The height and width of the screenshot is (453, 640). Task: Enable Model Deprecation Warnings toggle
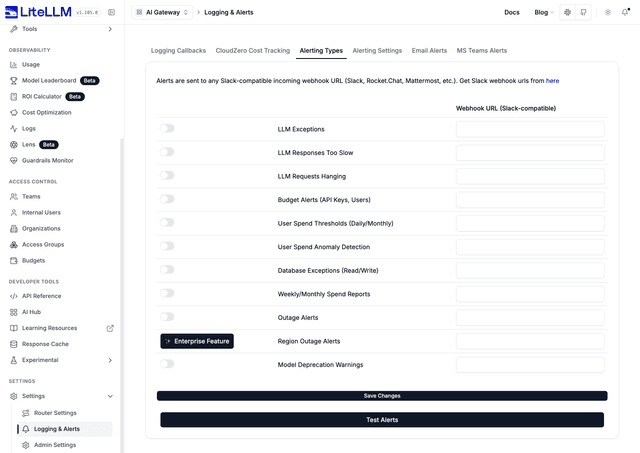point(167,364)
